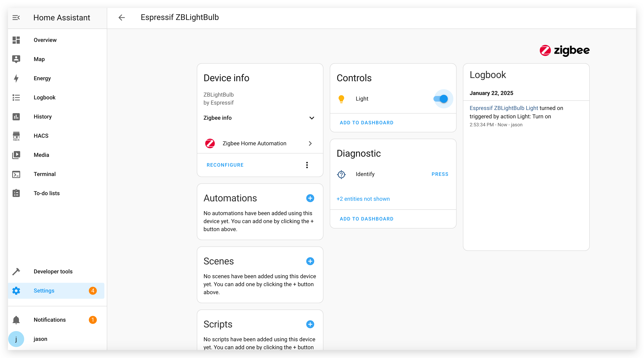Viewport: 644px width, 358px height.
Task: Click the 'ZBLightBulb' model text
Action: [219, 95]
